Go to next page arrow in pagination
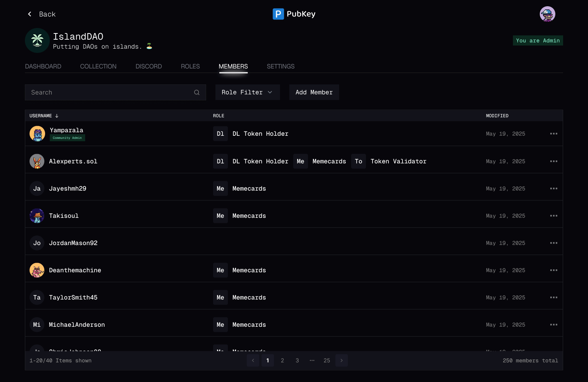Viewport: 588px width, 382px height. coord(341,361)
